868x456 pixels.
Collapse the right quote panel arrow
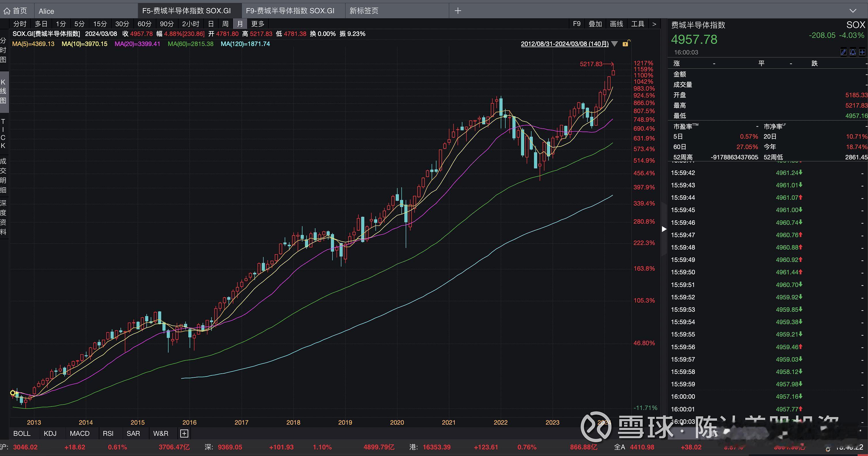coord(664,229)
